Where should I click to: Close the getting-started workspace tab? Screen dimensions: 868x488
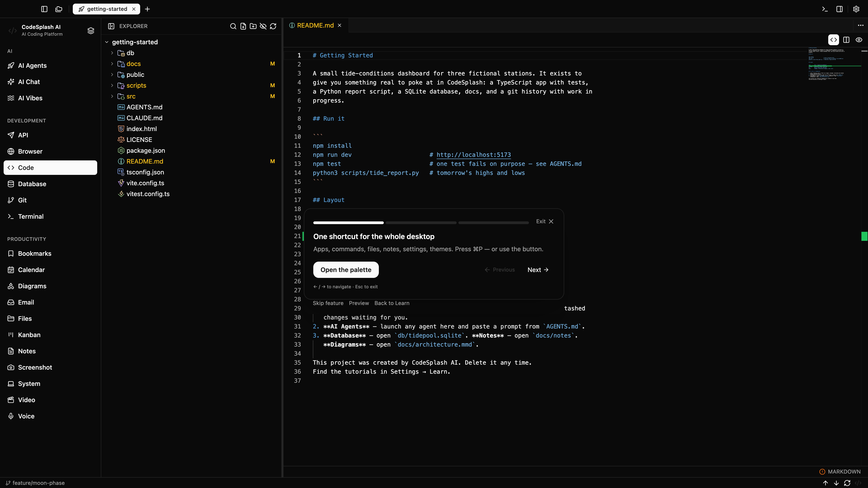click(x=134, y=9)
